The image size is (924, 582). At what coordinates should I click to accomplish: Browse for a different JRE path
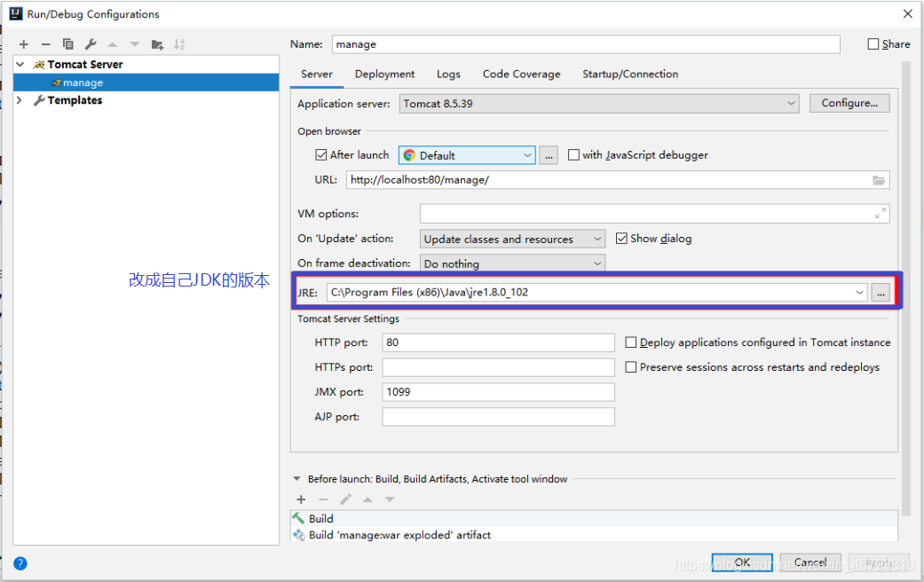click(880, 291)
